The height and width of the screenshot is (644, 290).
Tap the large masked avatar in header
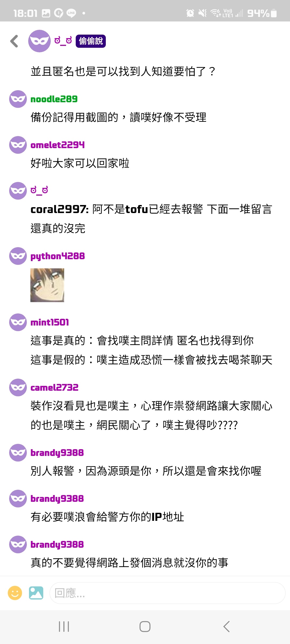39,41
